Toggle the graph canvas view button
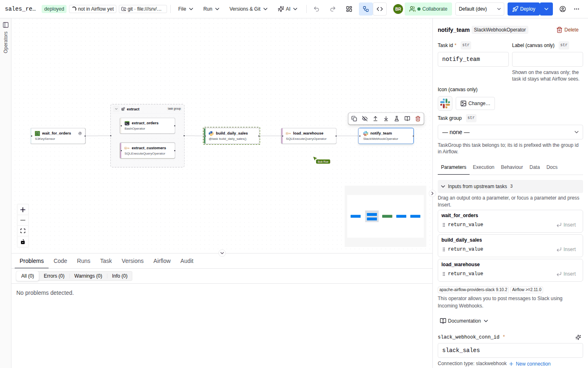This screenshot has height=368, width=588. (366, 9)
